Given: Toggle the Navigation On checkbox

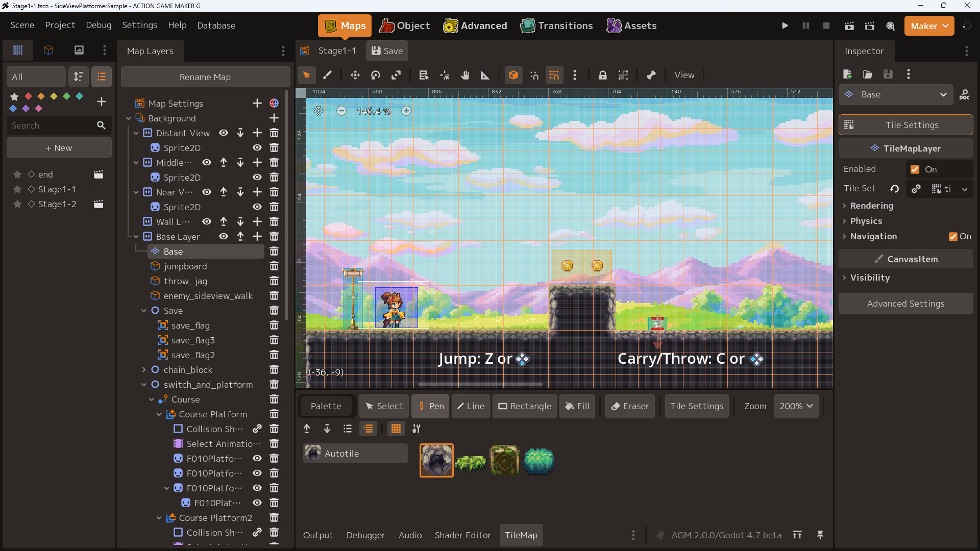Looking at the screenshot, I should 953,237.
